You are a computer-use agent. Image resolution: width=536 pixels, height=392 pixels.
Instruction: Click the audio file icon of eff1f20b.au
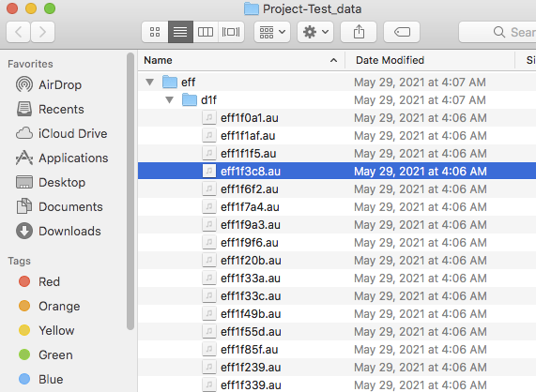209,260
